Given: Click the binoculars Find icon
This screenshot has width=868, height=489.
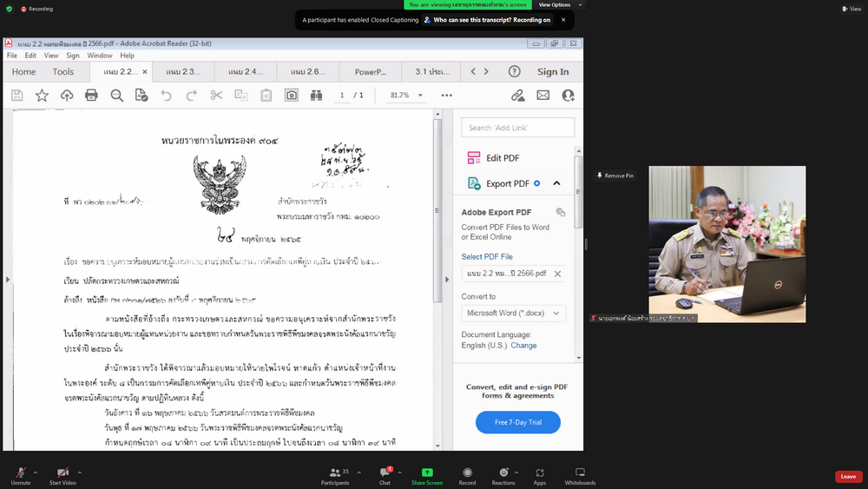Looking at the screenshot, I should point(316,96).
